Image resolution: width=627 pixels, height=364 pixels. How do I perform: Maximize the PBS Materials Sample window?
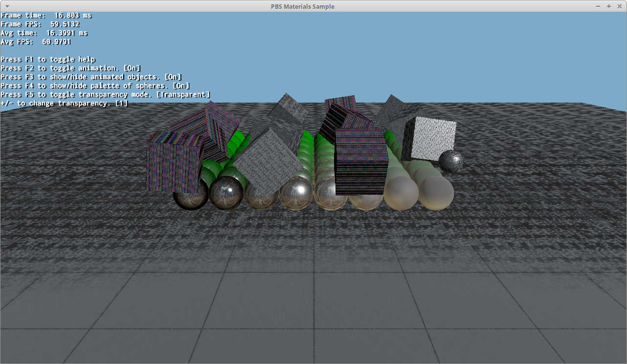pyautogui.click(x=608, y=6)
